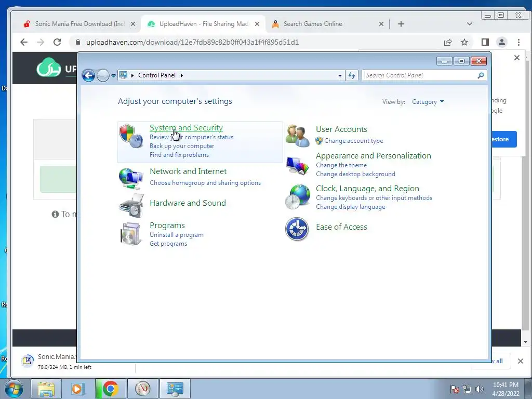532x399 pixels.
Task: Open Hardware and Sound category
Action: pos(188,203)
